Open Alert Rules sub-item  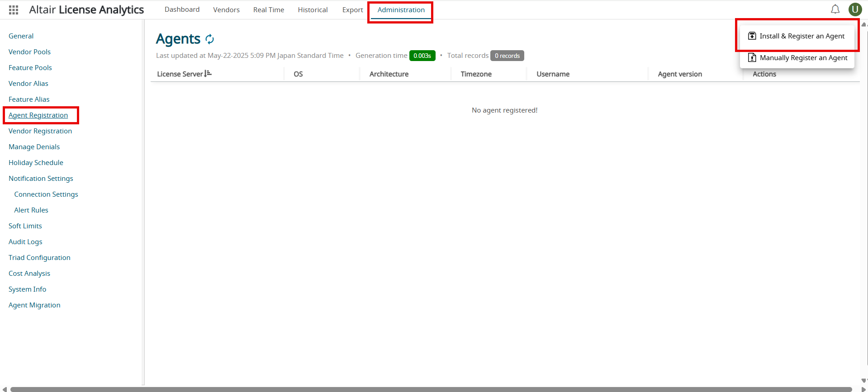[31, 210]
